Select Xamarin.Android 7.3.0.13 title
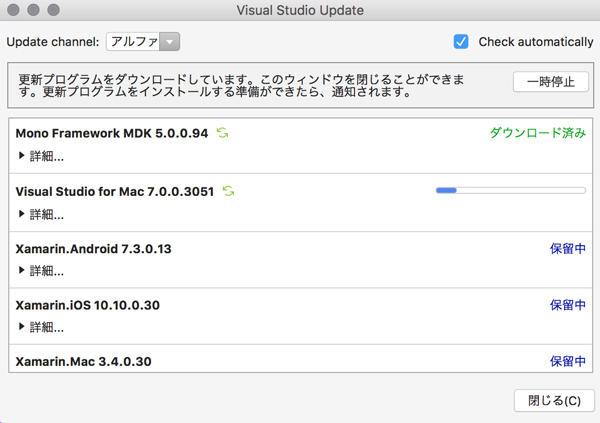Screen dimensions: 600x423 (93, 249)
